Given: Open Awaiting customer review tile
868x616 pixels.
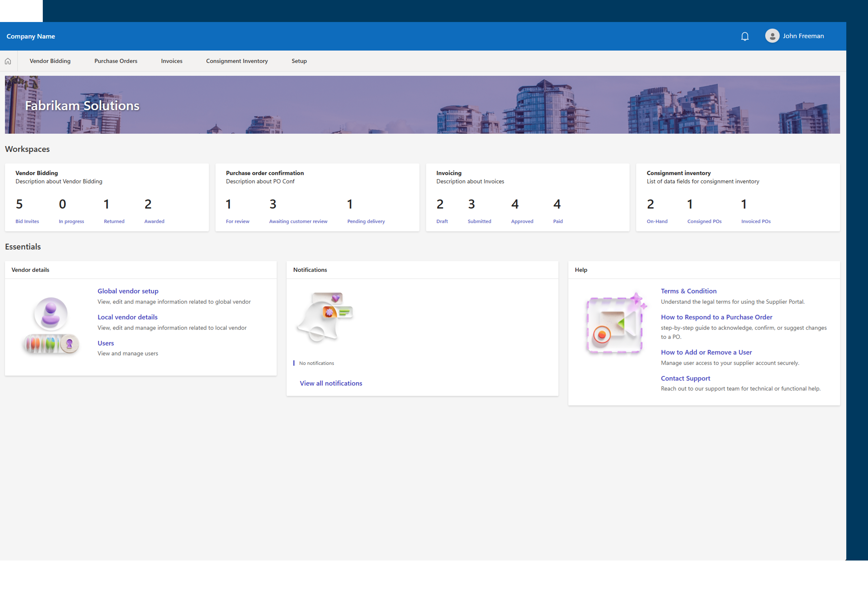Looking at the screenshot, I should [x=298, y=211].
